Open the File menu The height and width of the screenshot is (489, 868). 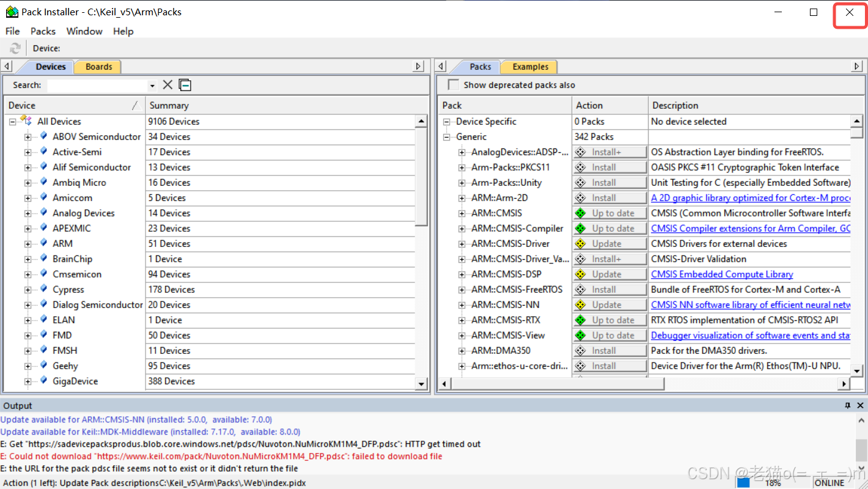12,31
